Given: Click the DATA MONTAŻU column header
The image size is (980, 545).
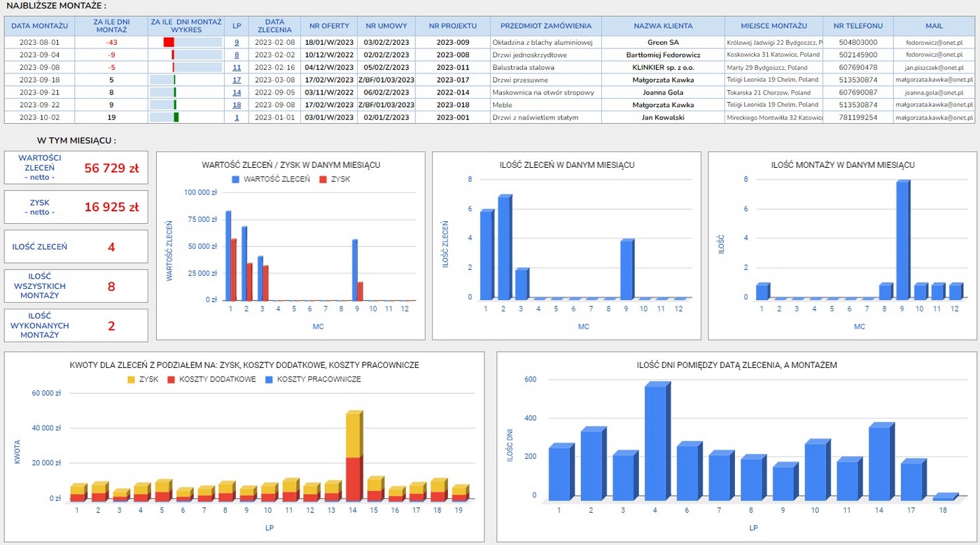Looking at the screenshot, I should pyautogui.click(x=40, y=26).
